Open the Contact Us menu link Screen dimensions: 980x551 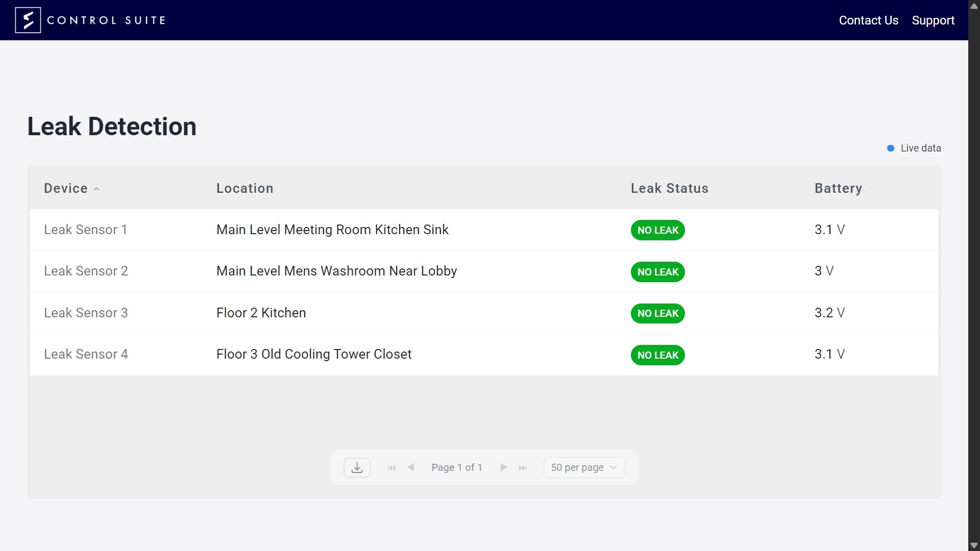(x=868, y=20)
